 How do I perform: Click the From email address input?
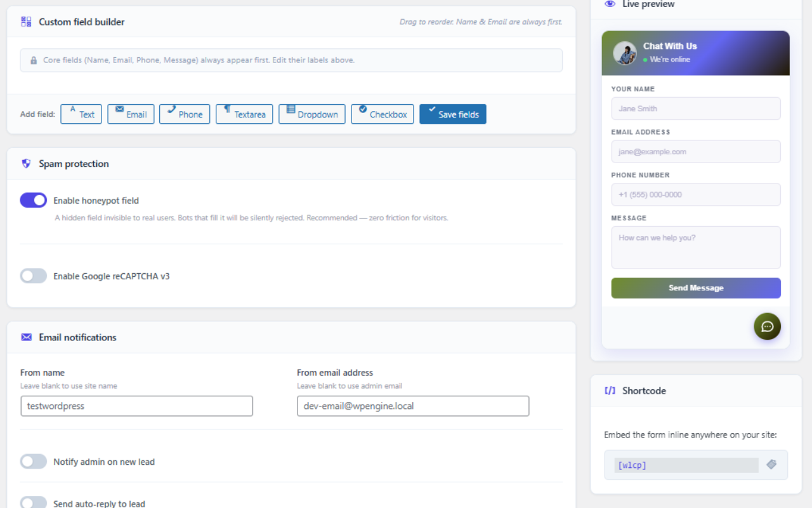pos(413,406)
